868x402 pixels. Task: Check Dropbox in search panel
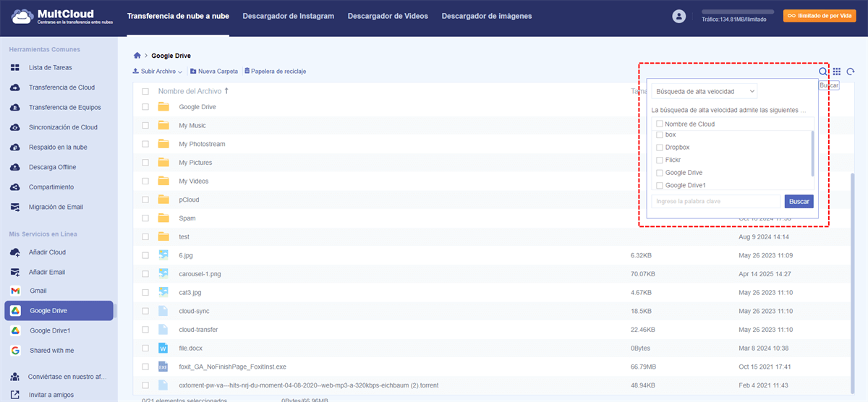point(659,147)
